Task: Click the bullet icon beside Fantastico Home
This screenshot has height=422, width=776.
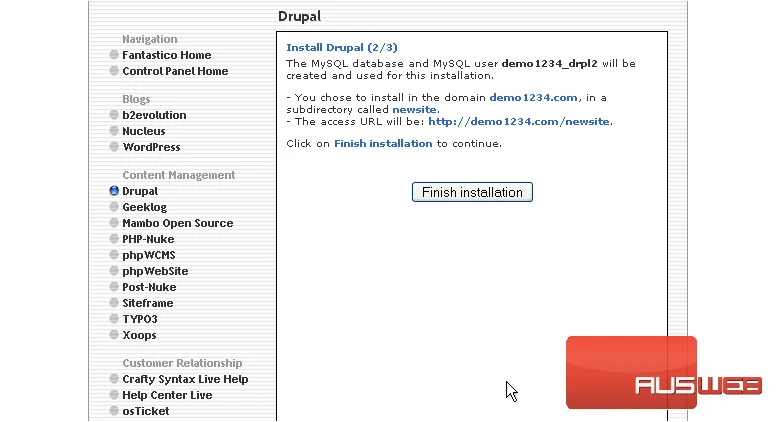Action: pyautogui.click(x=114, y=54)
